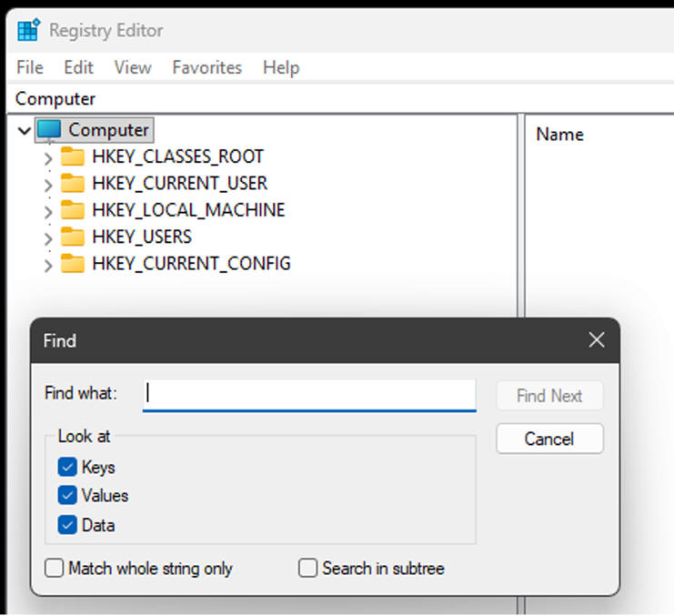Focus the Find what text field
This screenshot has width=674, height=616.
click(x=309, y=395)
